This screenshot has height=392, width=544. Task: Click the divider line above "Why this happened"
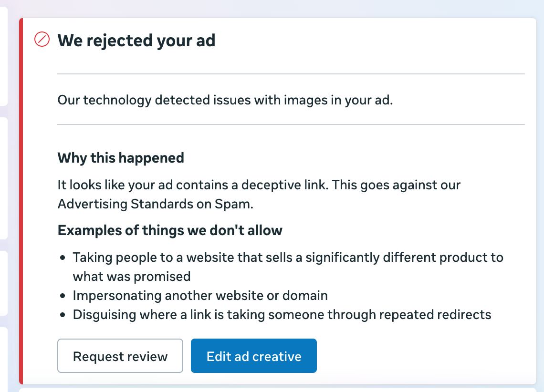tap(291, 124)
